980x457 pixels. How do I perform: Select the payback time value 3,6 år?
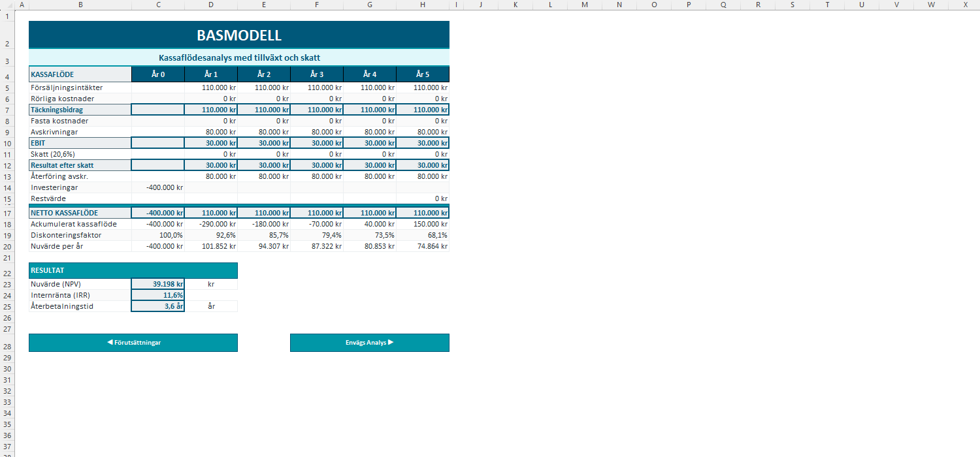tap(158, 306)
